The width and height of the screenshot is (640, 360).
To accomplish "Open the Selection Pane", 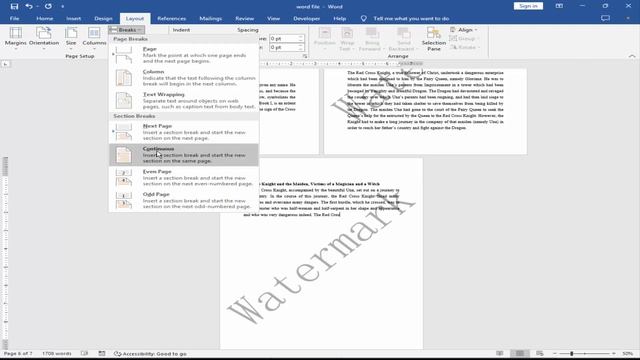I will click(433, 39).
